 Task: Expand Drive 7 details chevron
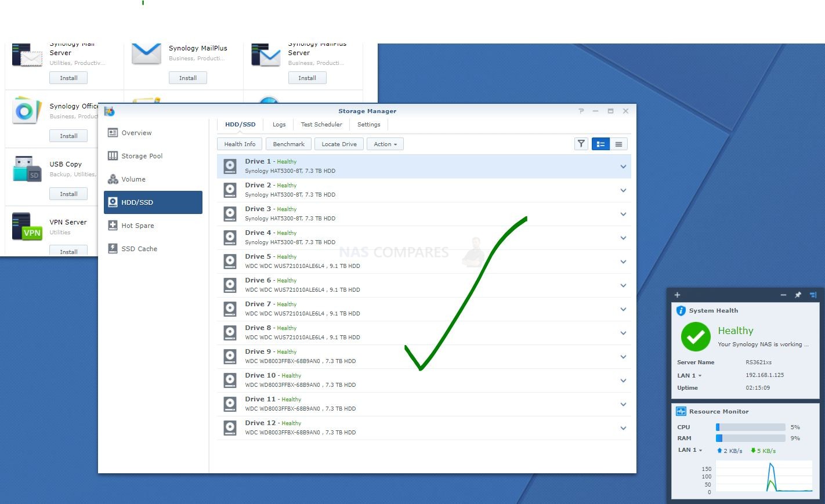[623, 310]
